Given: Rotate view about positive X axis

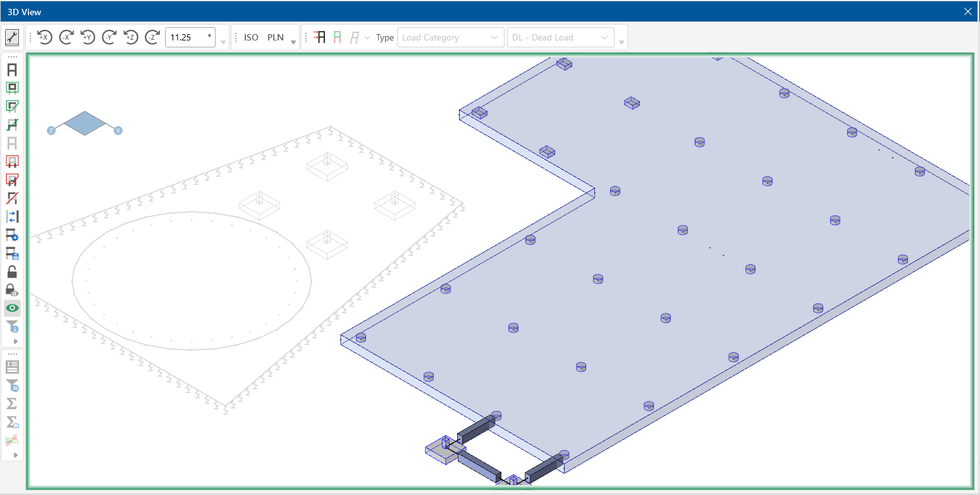Looking at the screenshot, I should click(44, 37).
